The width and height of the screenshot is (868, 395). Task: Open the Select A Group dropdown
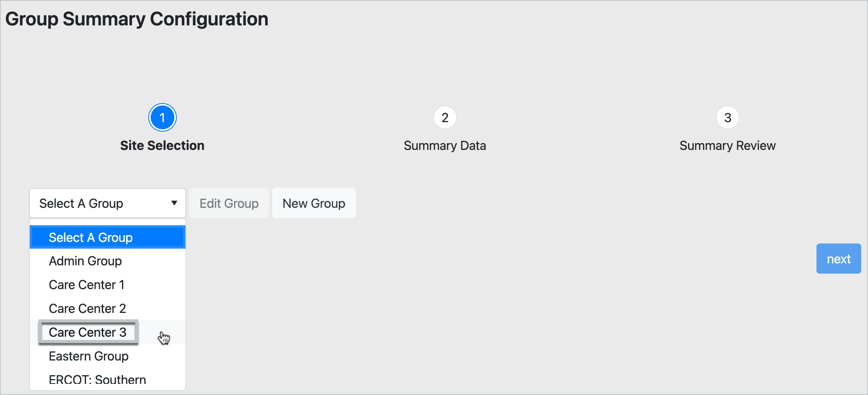click(x=107, y=203)
